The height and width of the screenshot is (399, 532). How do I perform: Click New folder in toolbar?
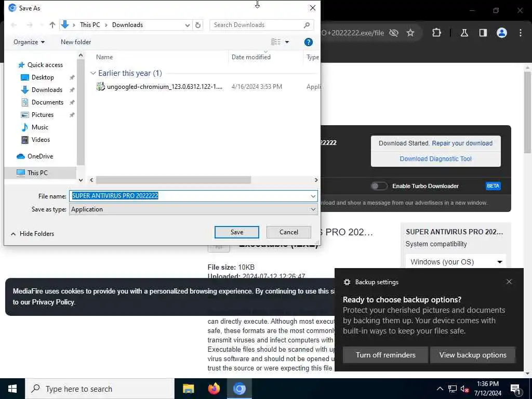coord(76,42)
